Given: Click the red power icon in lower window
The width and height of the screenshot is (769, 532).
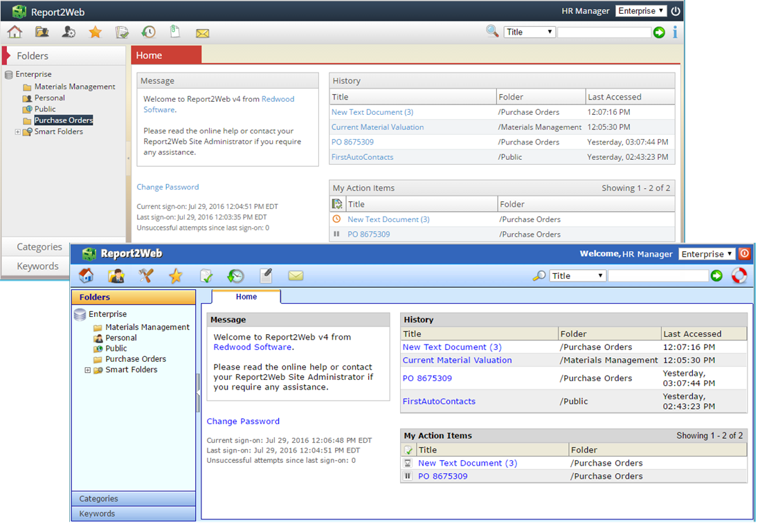Looking at the screenshot, I should click(744, 254).
